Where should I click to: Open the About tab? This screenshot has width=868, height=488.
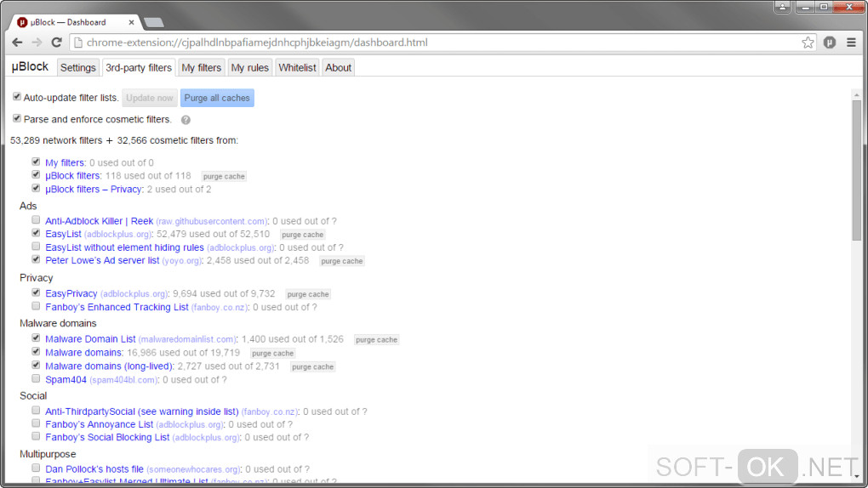click(338, 67)
